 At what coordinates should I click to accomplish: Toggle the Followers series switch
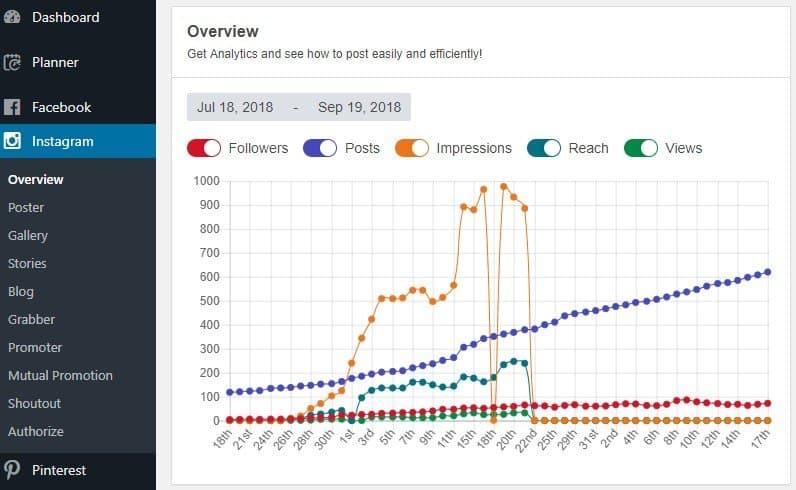pos(204,148)
